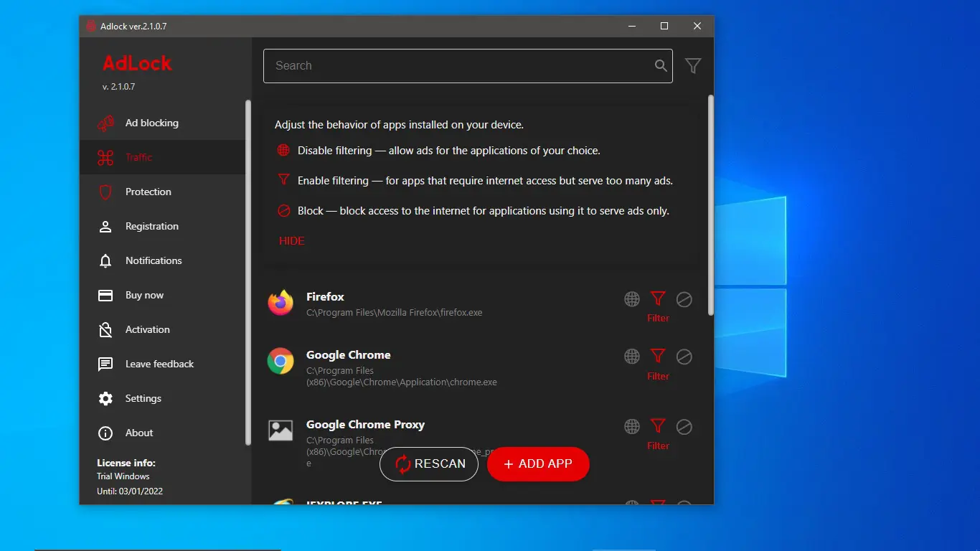Click the Registration person icon
The height and width of the screenshot is (551, 980).
coord(105,226)
